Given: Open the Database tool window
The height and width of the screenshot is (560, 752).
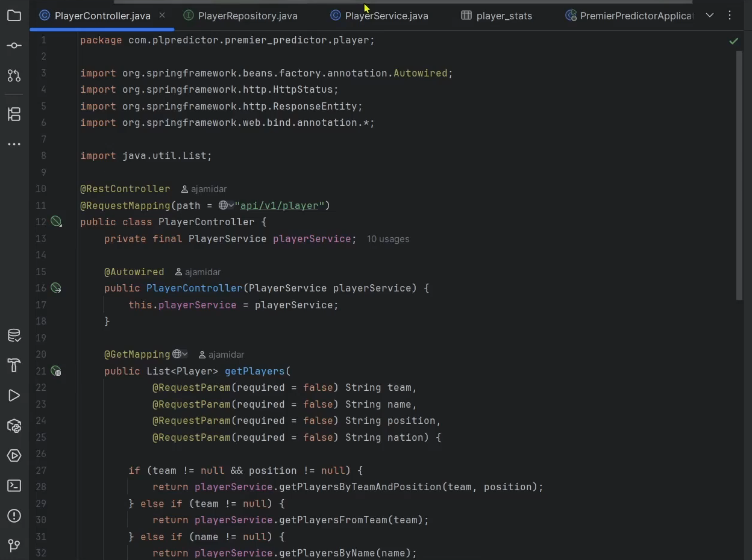Looking at the screenshot, I should point(14,335).
